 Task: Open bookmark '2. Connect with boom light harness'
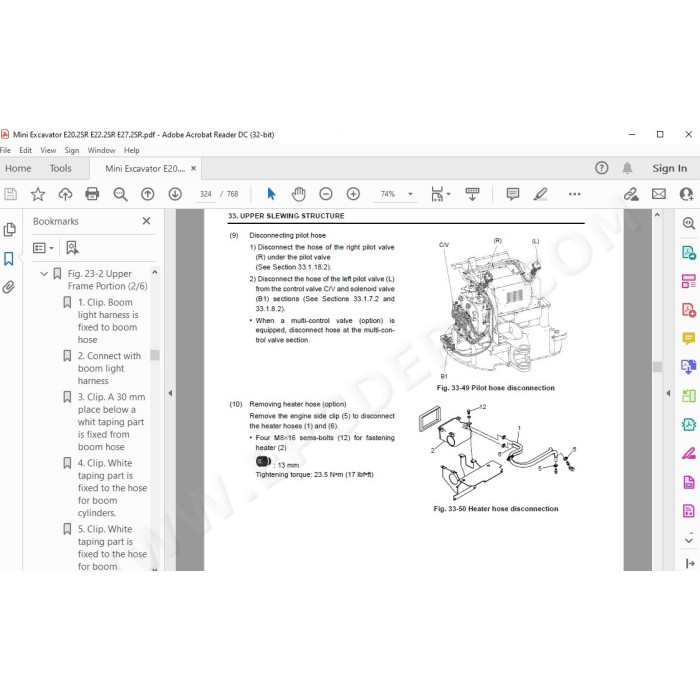click(x=108, y=368)
